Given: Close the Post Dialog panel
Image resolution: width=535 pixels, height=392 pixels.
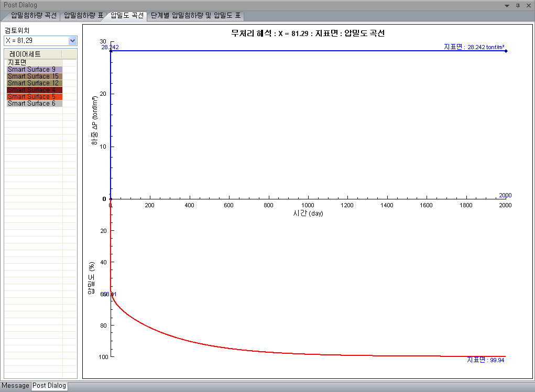Looking at the screenshot, I should pos(528,5).
